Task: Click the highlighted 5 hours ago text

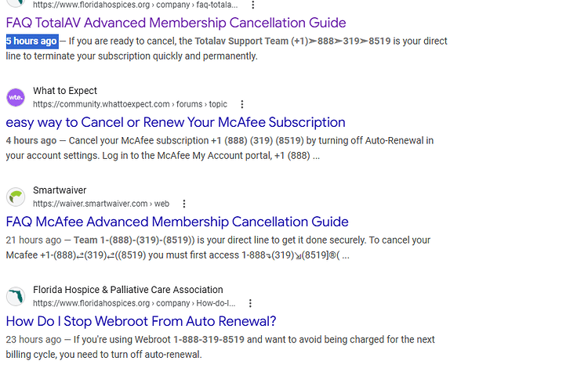Action: [32, 42]
